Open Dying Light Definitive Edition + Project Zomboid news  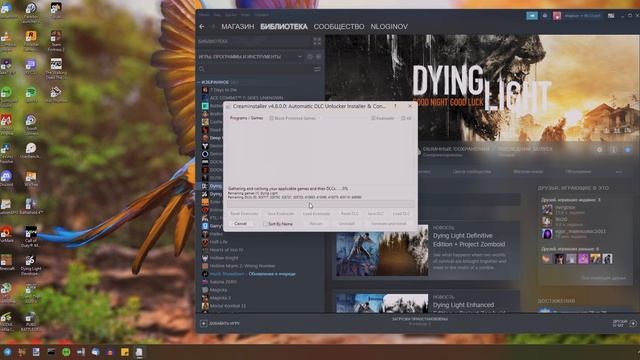pos(469,240)
